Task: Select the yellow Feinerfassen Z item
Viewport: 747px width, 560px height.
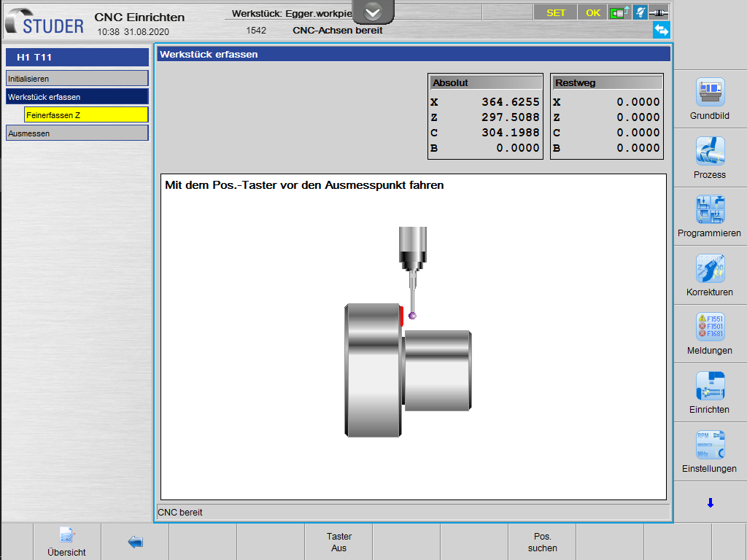Action: coord(85,115)
